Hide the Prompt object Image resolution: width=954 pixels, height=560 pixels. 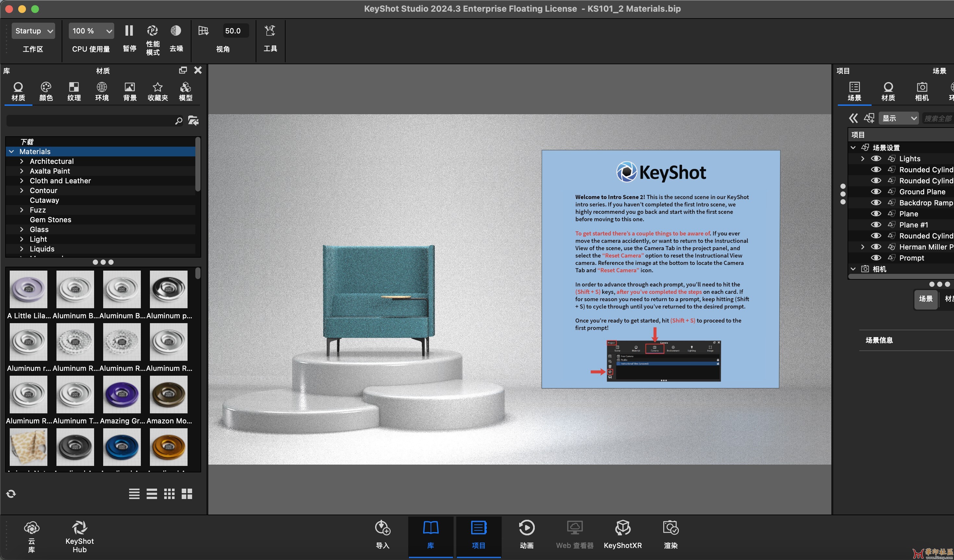[x=876, y=258]
